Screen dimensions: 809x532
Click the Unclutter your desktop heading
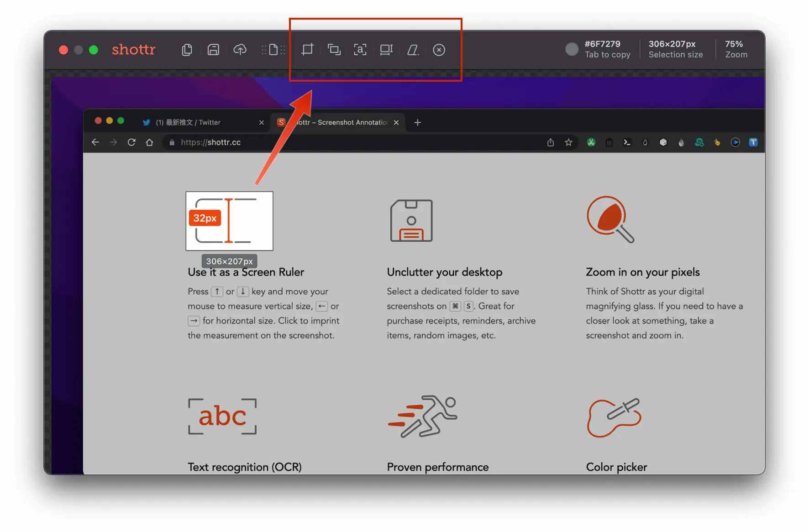tap(445, 272)
